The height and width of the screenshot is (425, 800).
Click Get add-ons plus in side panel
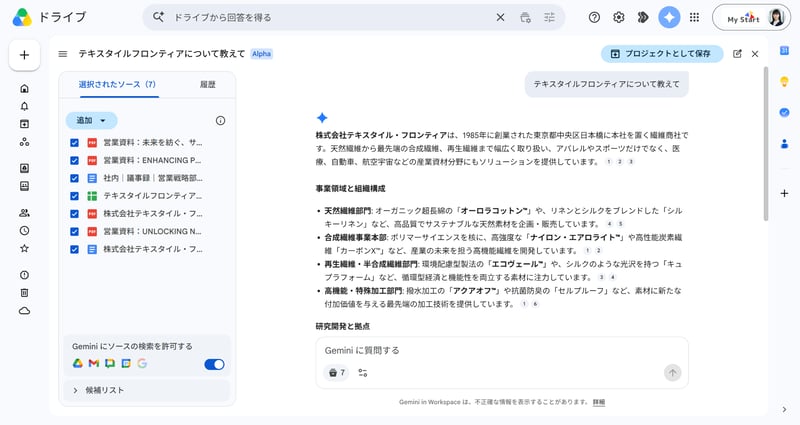tap(784, 193)
